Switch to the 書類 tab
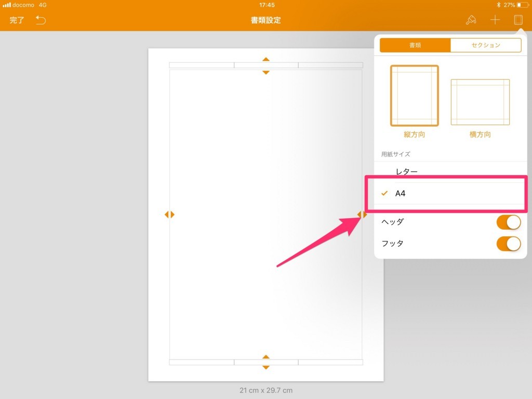Viewport: 532px width, 399px height. click(415, 45)
